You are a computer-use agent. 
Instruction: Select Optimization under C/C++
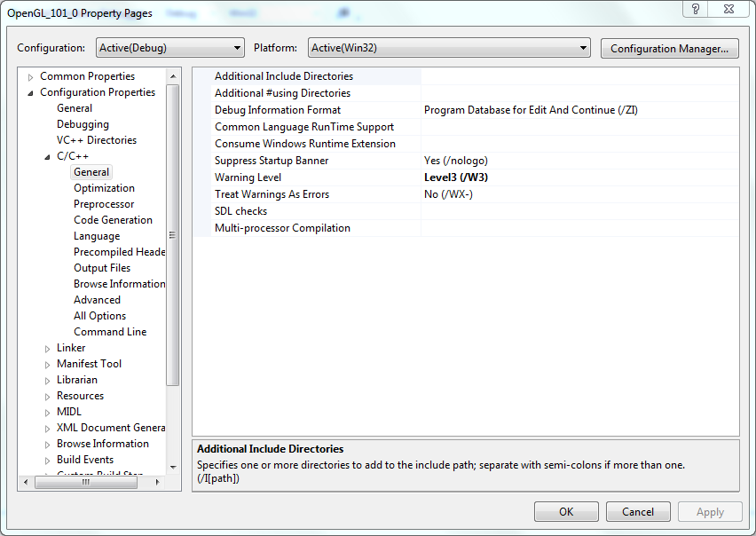click(x=104, y=188)
